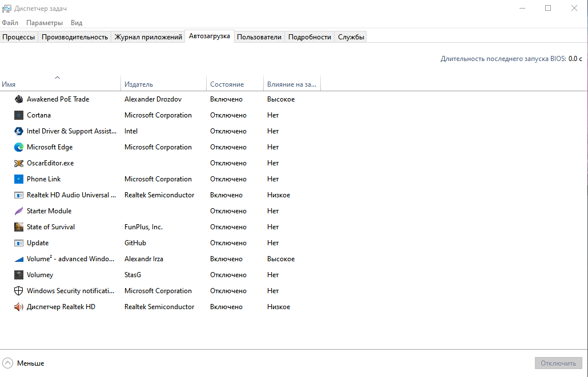Click publisher StasG

[x=133, y=275]
